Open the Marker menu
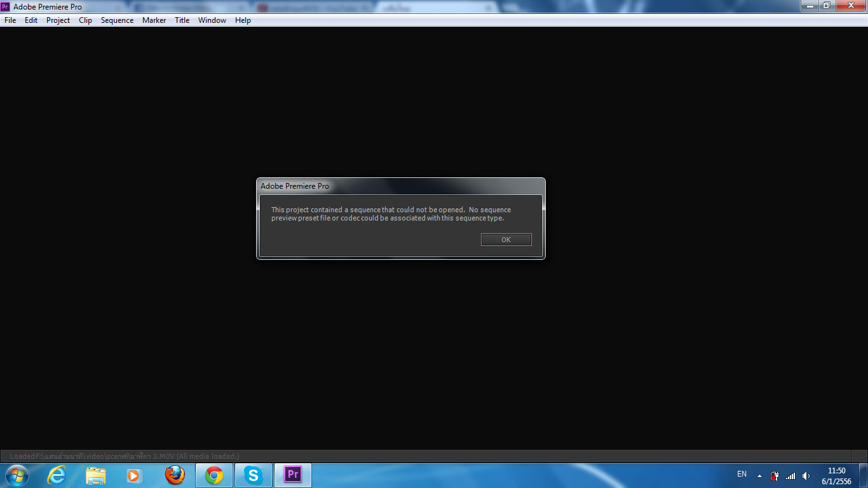Screen dimensions: 868x488 click(x=154, y=20)
